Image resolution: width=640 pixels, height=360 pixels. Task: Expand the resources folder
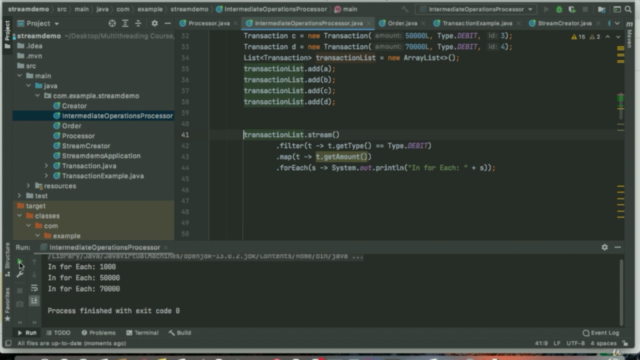coord(29,186)
